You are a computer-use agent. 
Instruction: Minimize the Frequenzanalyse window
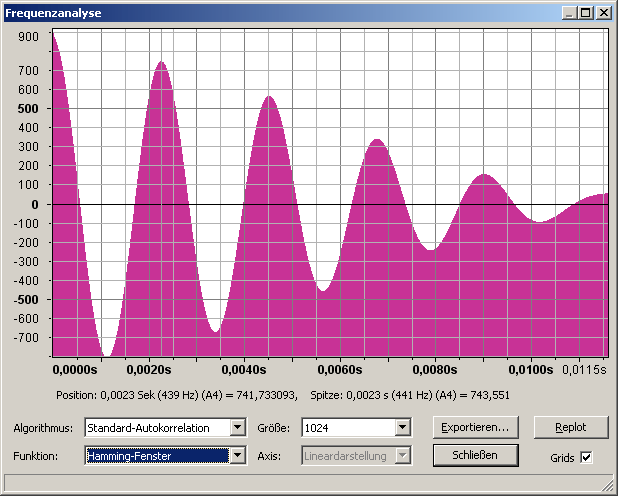(x=569, y=13)
